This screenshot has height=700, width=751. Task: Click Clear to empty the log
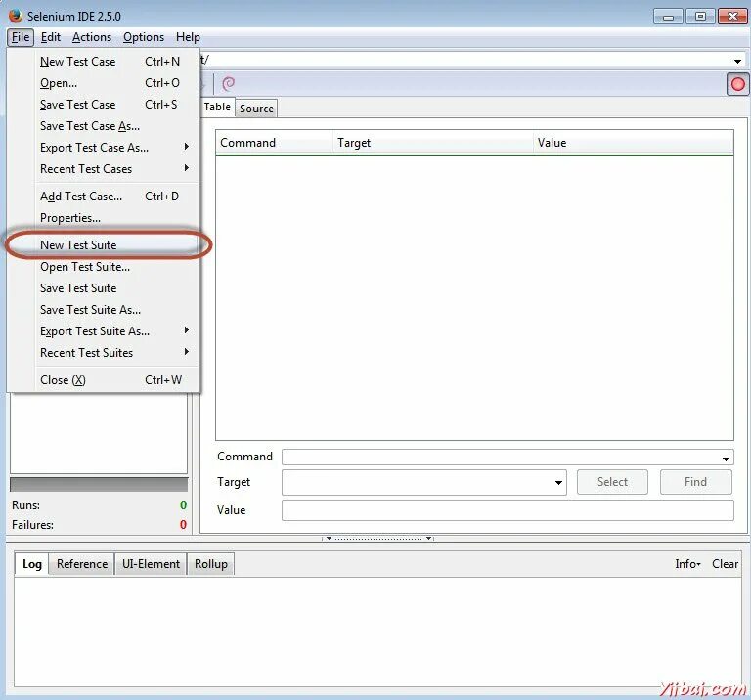tap(725, 564)
